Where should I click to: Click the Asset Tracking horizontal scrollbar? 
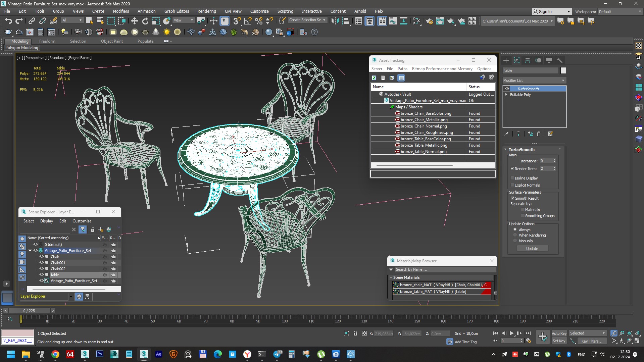pos(415,165)
